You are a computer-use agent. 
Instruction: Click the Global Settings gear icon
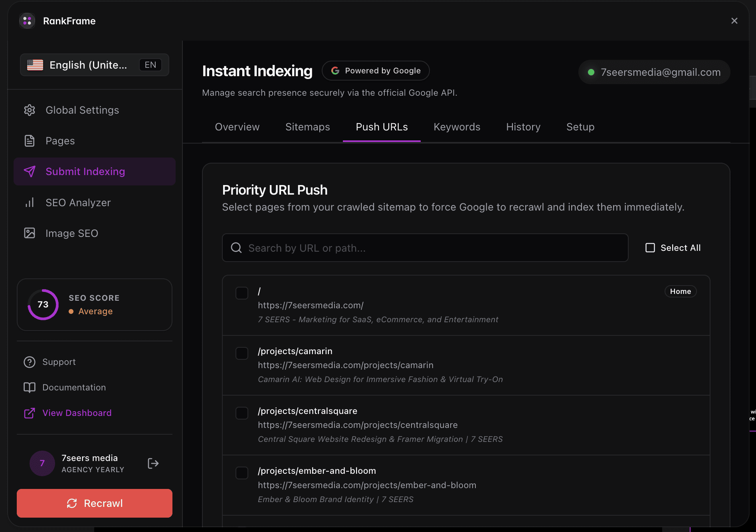coord(30,110)
